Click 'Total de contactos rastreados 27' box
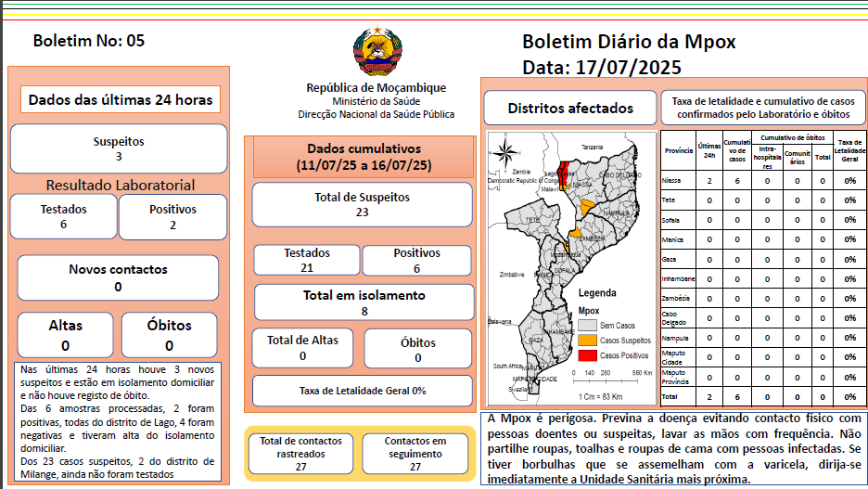868x489 pixels. [300, 454]
